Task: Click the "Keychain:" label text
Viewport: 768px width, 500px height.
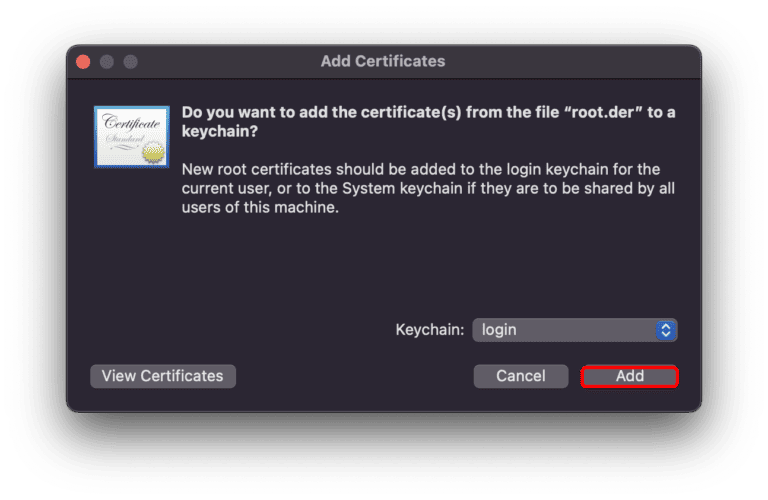Action: coord(429,330)
